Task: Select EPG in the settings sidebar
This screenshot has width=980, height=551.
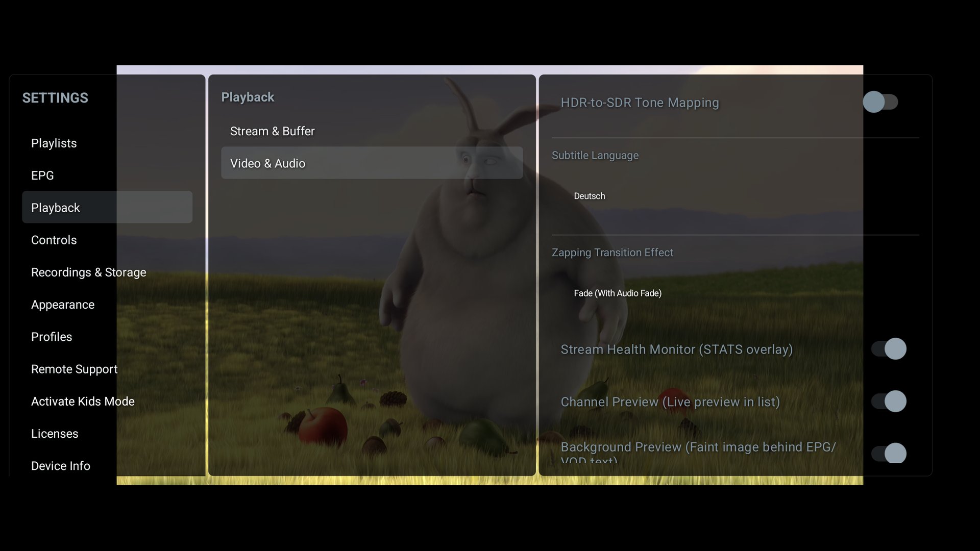Action: (107, 176)
